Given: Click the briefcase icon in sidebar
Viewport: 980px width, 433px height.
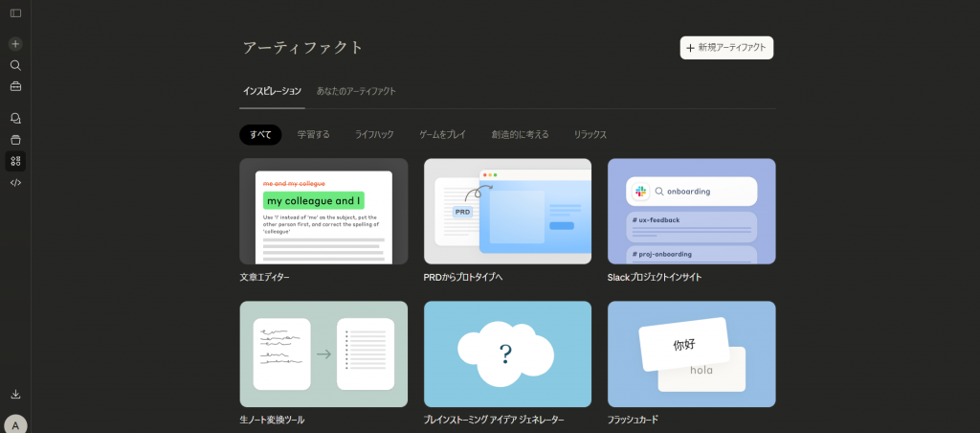Looking at the screenshot, I should coord(15,86).
